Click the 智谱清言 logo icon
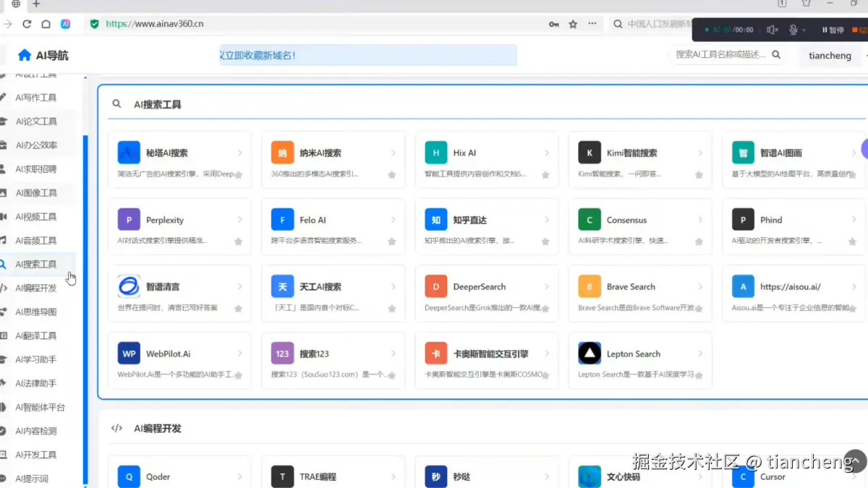This screenshot has height=488, width=868. [x=129, y=286]
